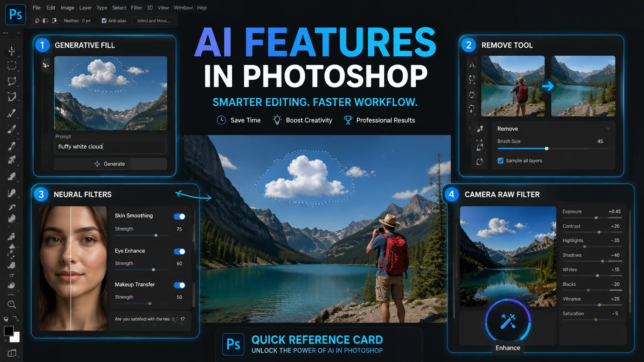Click the Remove tool icon left of Remove
Image resolution: width=644 pixels, height=362 pixels.
coord(480,129)
